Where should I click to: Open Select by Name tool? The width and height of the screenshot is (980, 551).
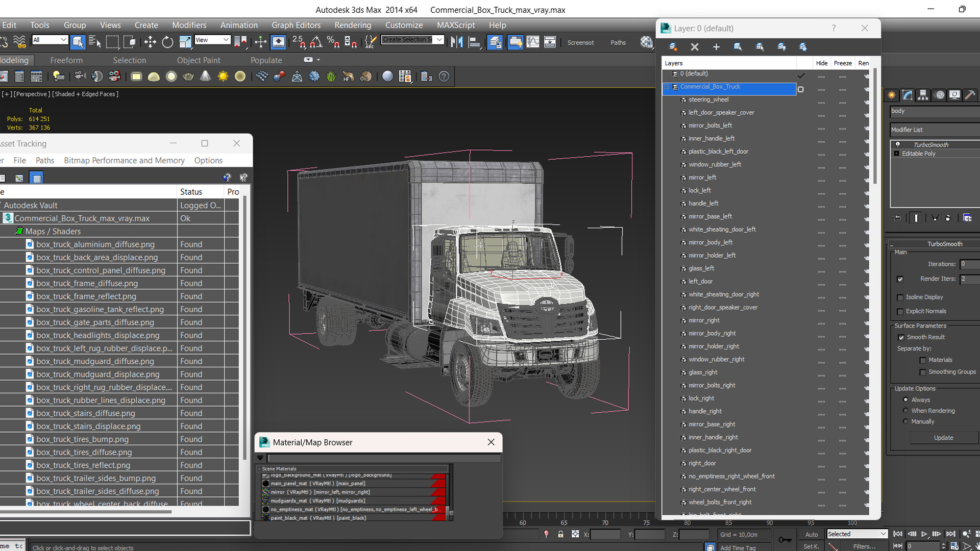pyautogui.click(x=95, y=42)
